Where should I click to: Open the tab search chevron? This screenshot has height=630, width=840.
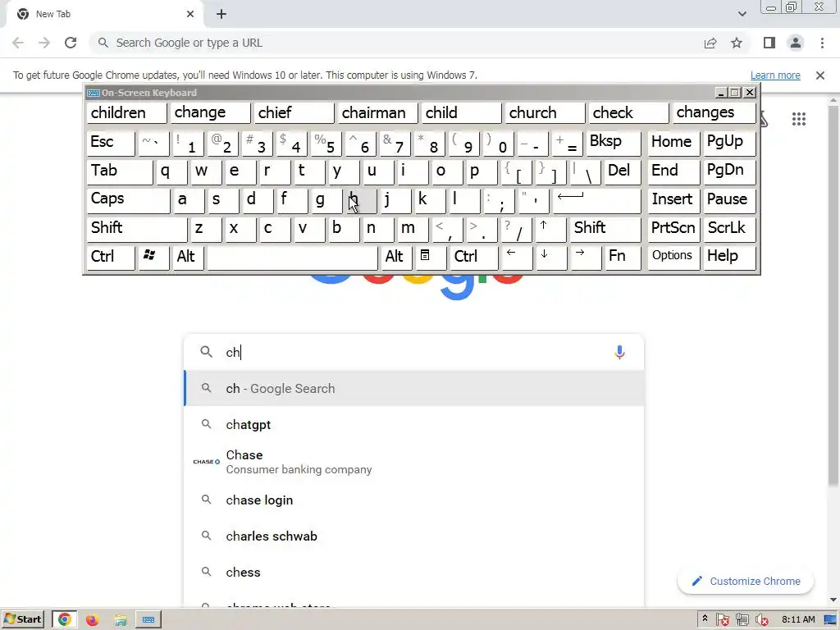pyautogui.click(x=742, y=15)
